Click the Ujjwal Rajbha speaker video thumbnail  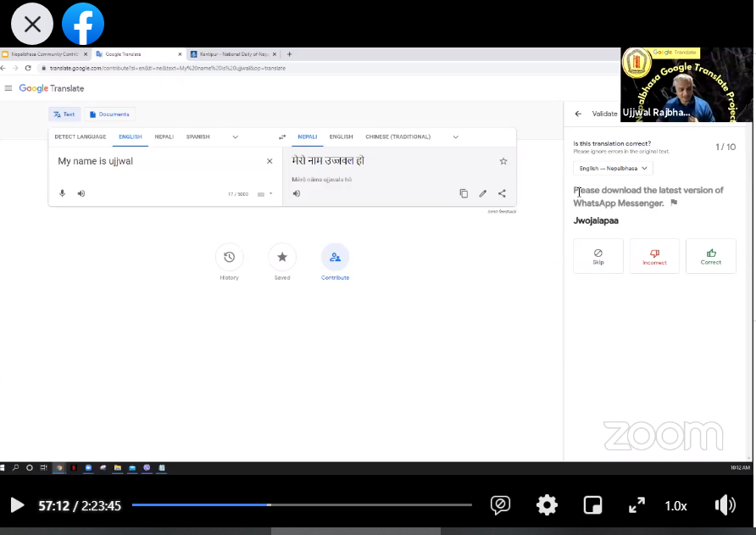[x=687, y=85]
